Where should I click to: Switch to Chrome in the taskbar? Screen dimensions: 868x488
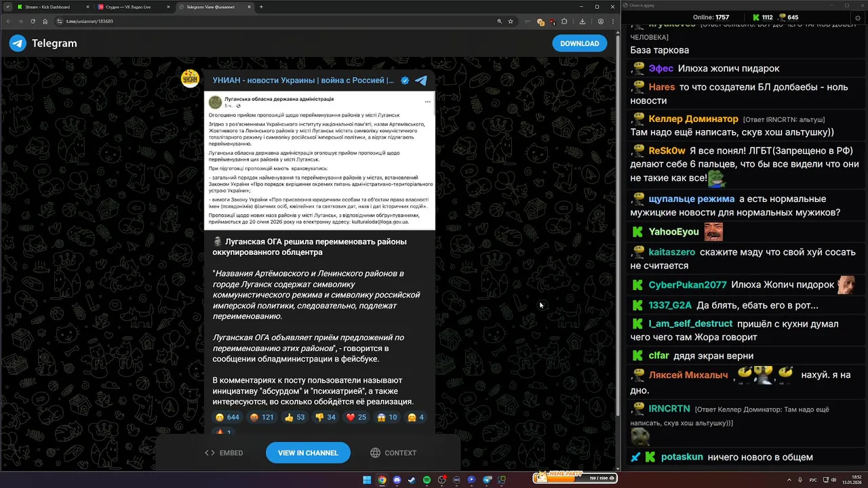pyautogui.click(x=382, y=480)
